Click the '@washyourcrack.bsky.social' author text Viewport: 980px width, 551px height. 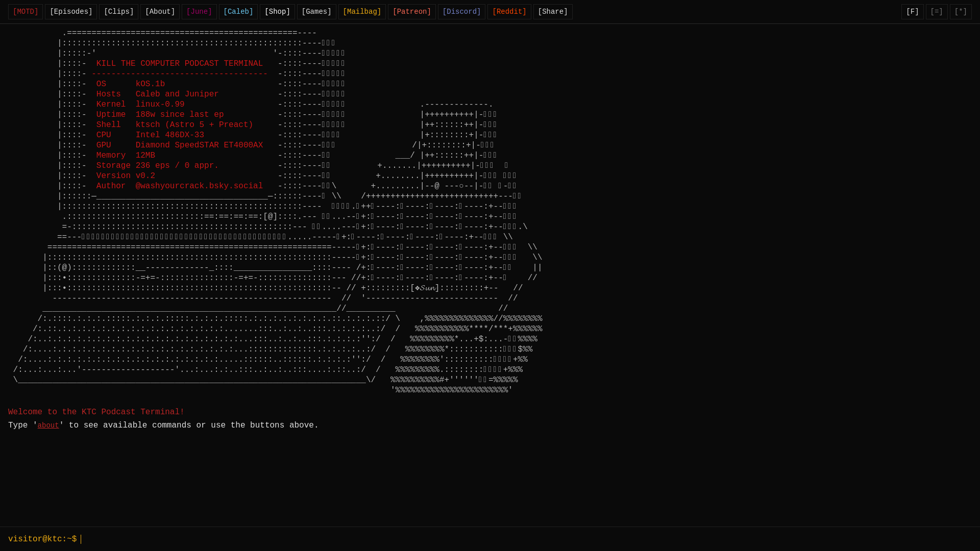[x=199, y=186]
